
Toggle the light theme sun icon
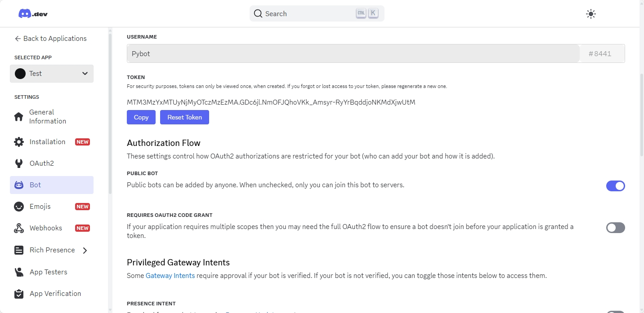click(x=591, y=14)
